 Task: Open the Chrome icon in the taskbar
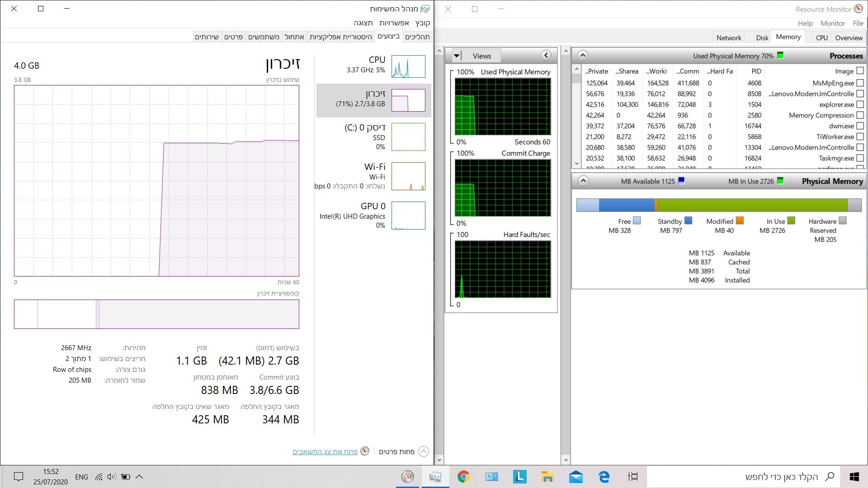point(463,477)
